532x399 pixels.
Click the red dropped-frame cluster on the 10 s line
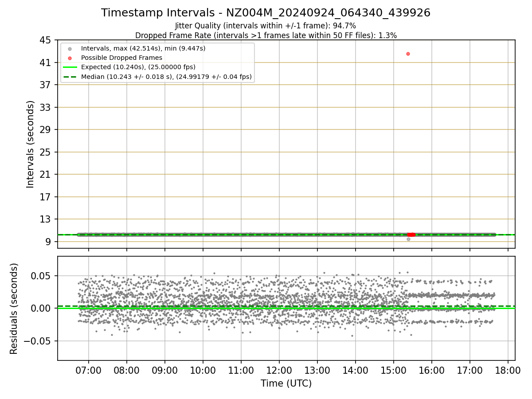pos(411,235)
